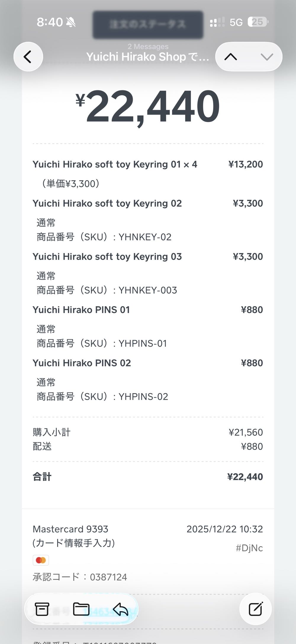Tap the Mastercard logo icon
Screen dimensions: 296x644
(41, 560)
